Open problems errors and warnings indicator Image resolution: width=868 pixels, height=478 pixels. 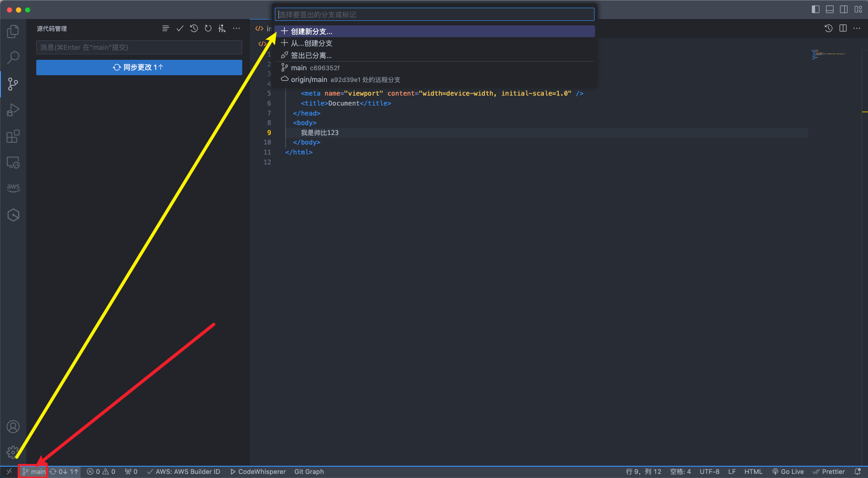(101, 472)
